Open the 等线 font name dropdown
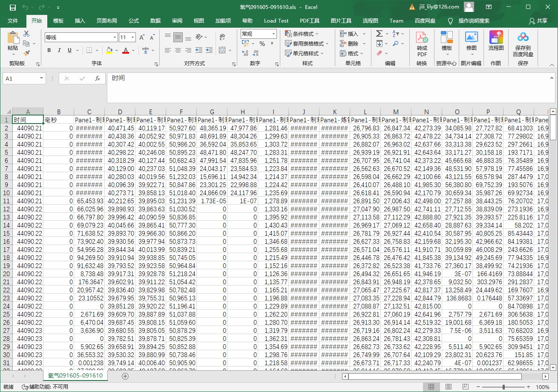Viewport: 558px width, 392px height. tap(114, 37)
